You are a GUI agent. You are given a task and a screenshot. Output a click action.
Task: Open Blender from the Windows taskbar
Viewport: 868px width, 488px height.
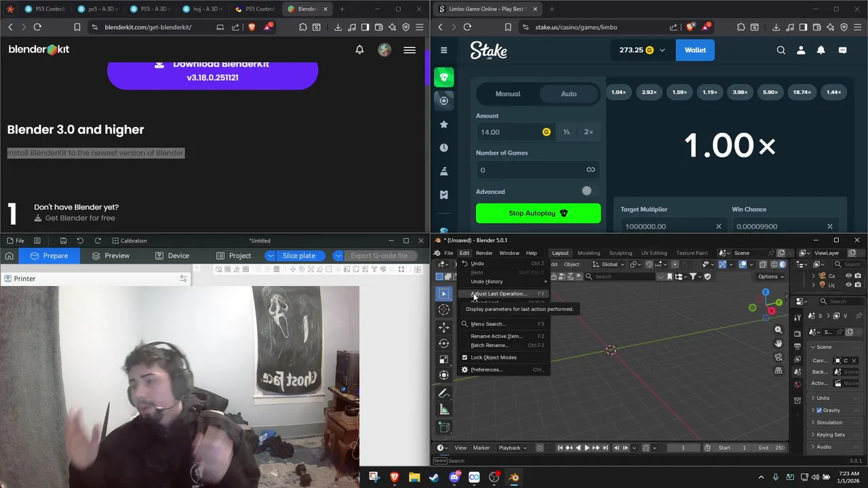click(x=514, y=477)
